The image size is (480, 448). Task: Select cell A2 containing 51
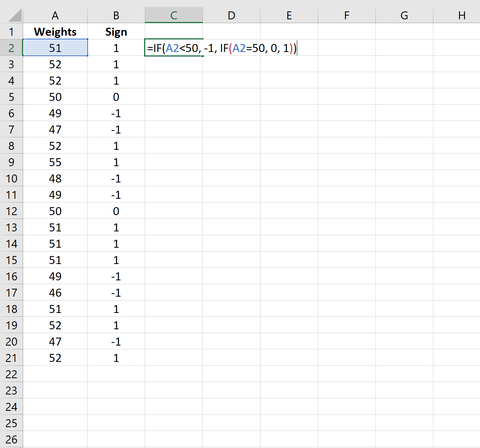click(x=55, y=48)
